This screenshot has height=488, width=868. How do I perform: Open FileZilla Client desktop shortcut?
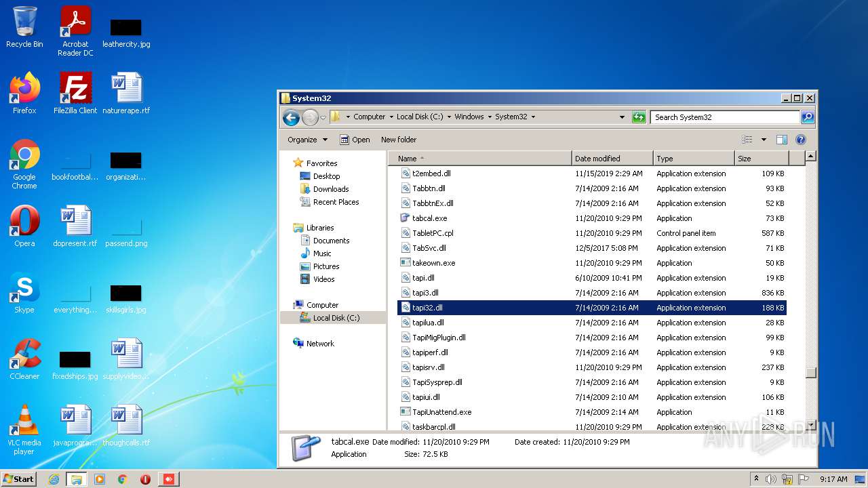[x=75, y=93]
